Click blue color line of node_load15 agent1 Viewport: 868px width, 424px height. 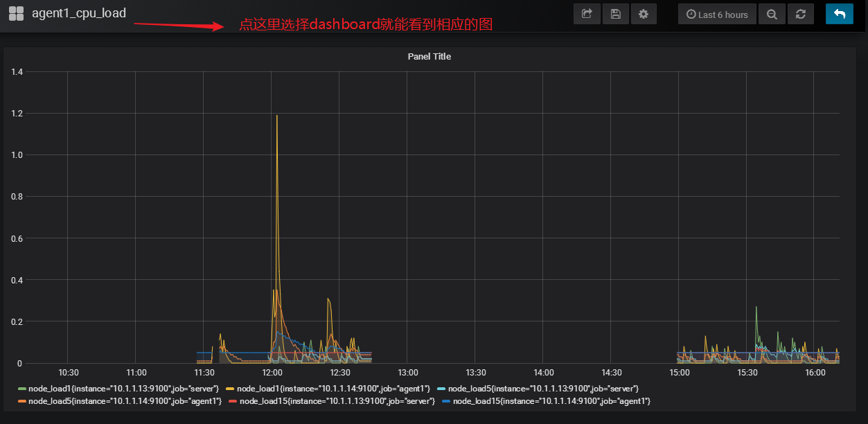coord(446,402)
